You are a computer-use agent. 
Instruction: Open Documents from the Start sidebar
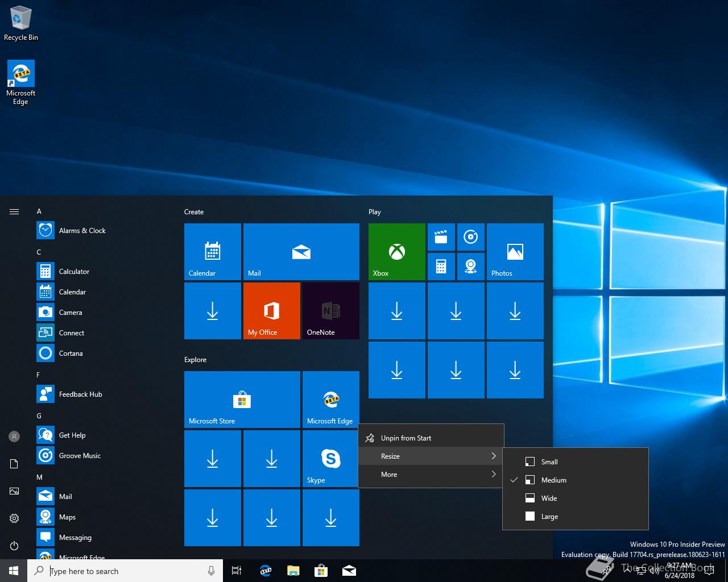pyautogui.click(x=14, y=464)
